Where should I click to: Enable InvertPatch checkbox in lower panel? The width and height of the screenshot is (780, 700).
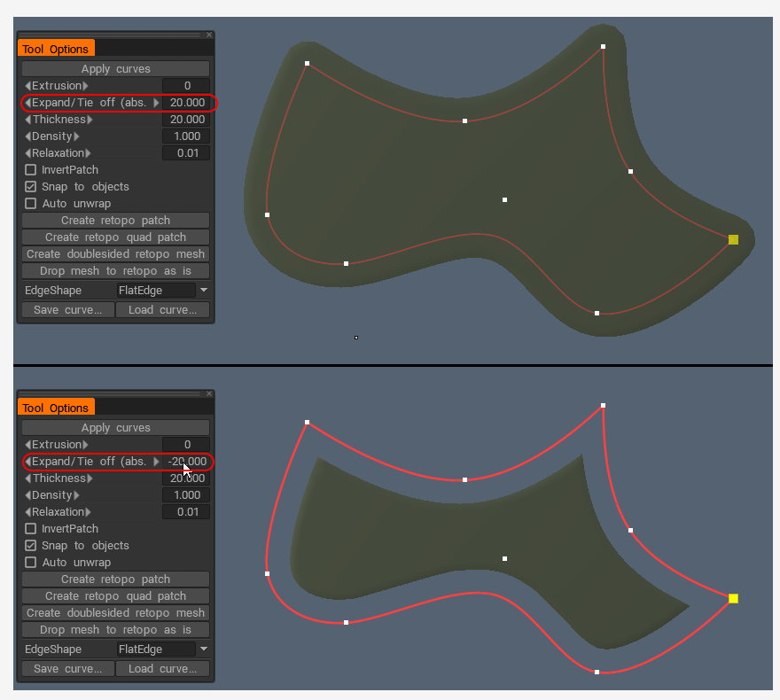(31, 529)
